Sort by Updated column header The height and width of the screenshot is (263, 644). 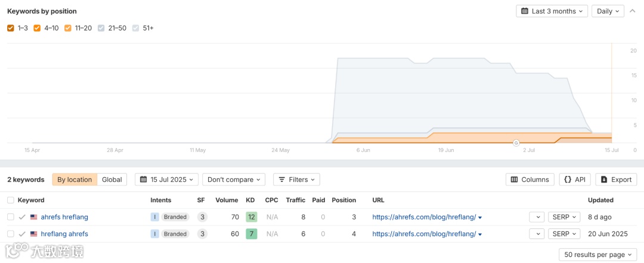pos(600,200)
